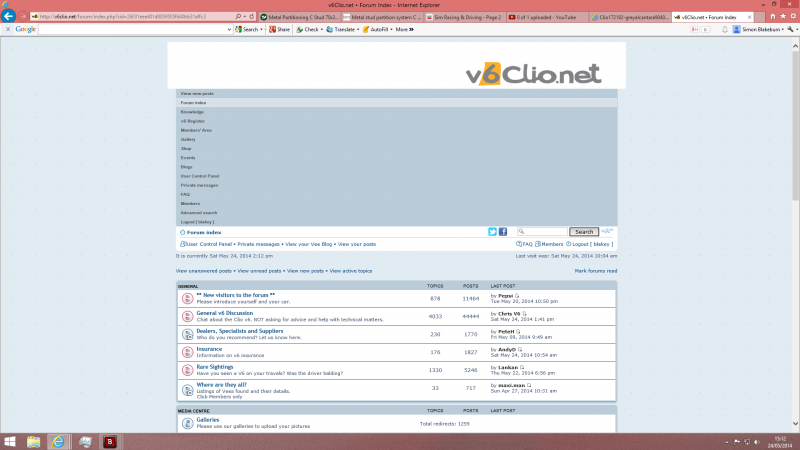Click View active topics link
Viewport: 800px width, 450px height.
tap(351, 271)
